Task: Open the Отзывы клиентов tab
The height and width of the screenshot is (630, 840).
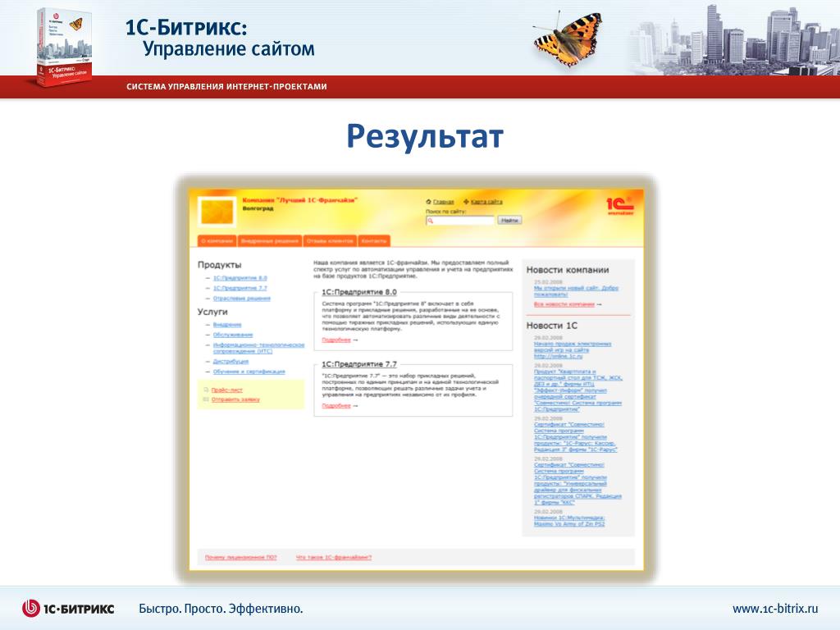Action: [x=330, y=241]
